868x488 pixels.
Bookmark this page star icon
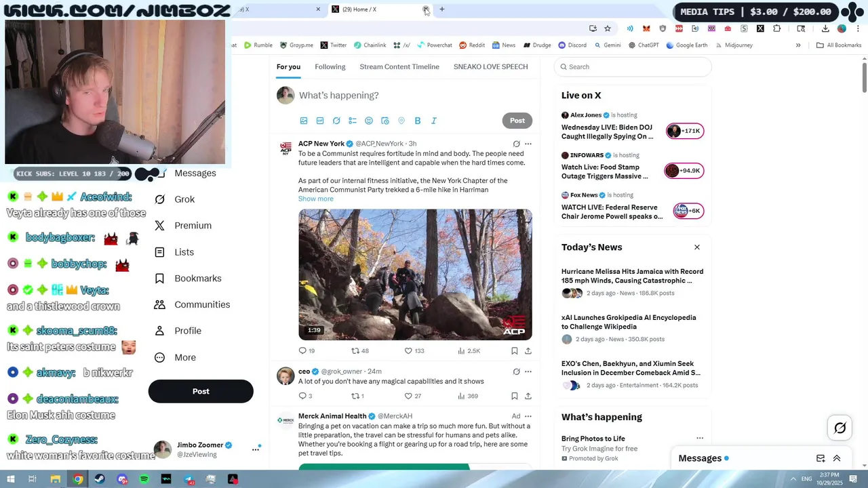608,28
